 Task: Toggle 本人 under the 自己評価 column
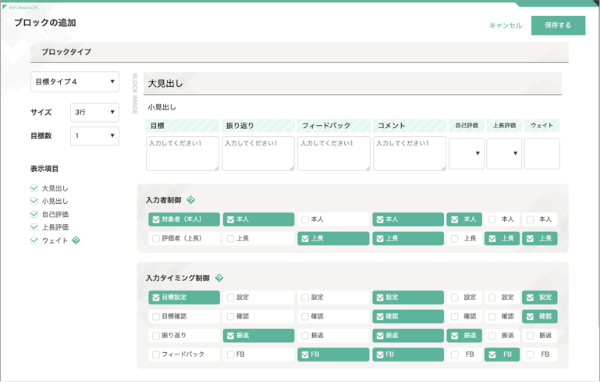coord(464,219)
